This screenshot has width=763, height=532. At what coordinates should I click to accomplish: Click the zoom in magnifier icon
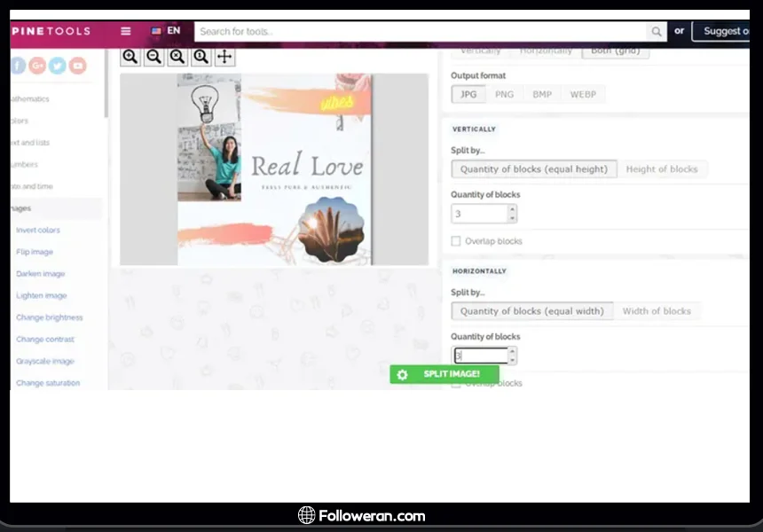[130, 57]
